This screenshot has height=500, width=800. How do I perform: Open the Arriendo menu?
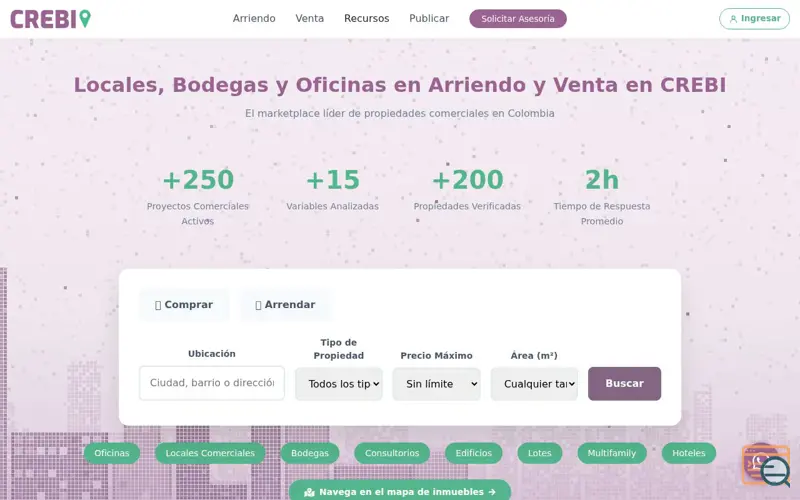[x=254, y=18]
